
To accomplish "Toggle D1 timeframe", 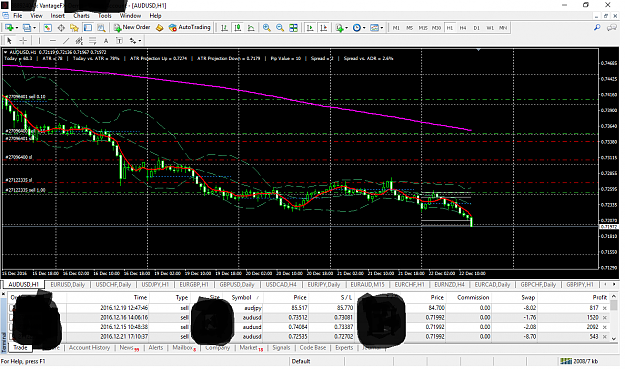I will click(476, 28).
